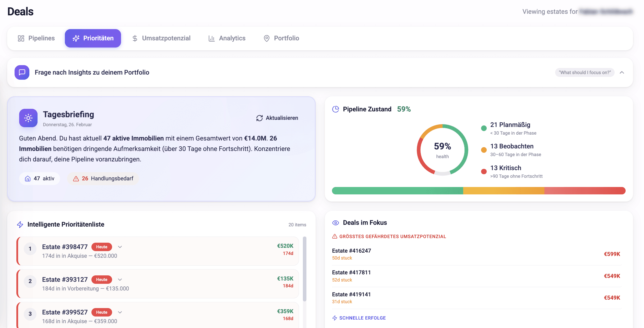This screenshot has height=328, width=644.
Task: Expand Estate #398477 details chevron
Action: (120, 247)
